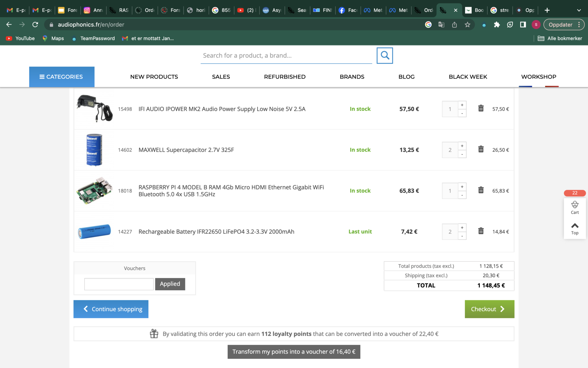Click Continue shopping button
Viewport: 588px width, 368px height.
(x=111, y=309)
